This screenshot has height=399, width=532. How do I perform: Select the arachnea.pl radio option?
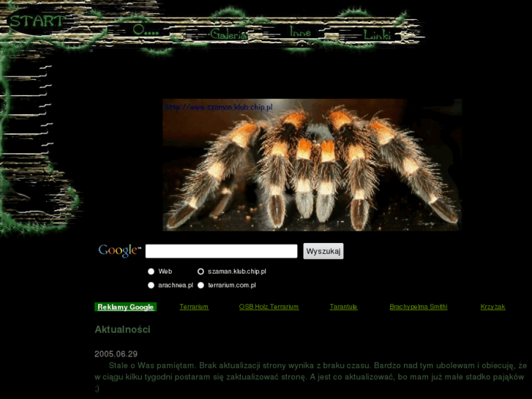(x=151, y=286)
